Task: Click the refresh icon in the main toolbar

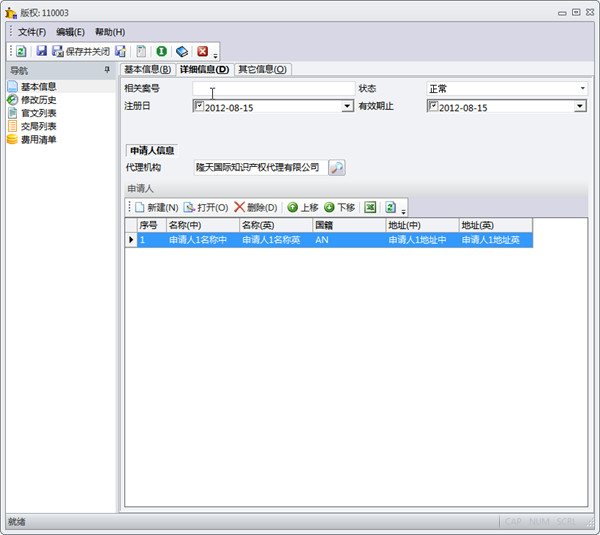Action: [21, 51]
